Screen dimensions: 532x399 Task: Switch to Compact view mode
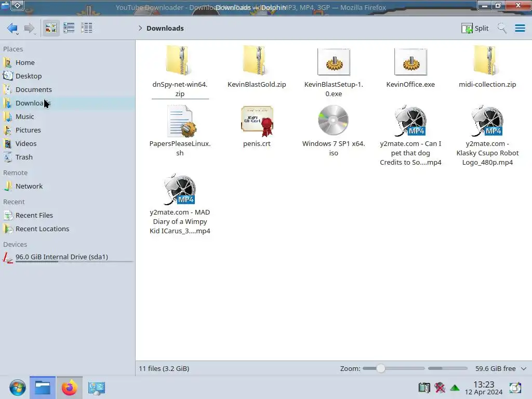tap(69, 28)
